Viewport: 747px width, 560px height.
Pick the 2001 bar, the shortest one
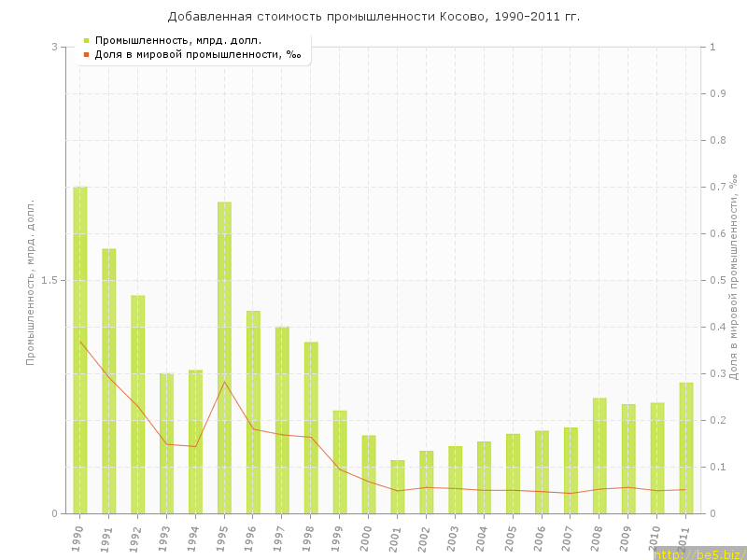(398, 486)
